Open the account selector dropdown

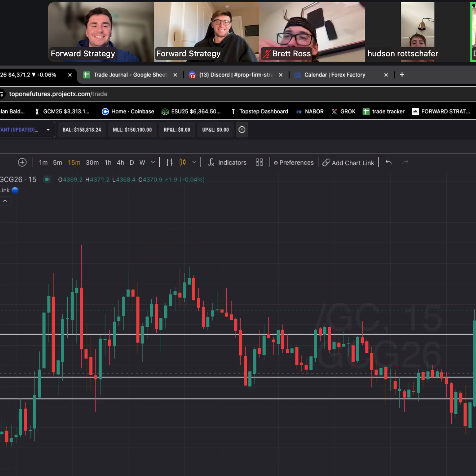(x=48, y=130)
